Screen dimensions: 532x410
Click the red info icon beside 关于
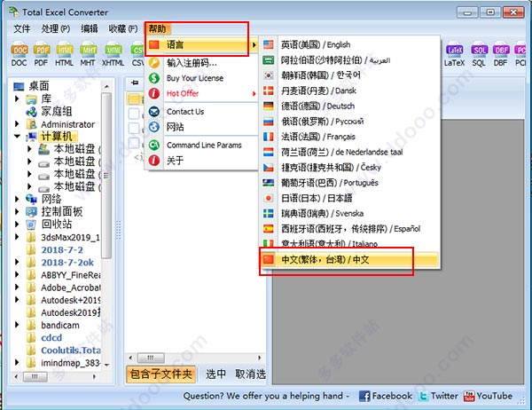tap(154, 161)
